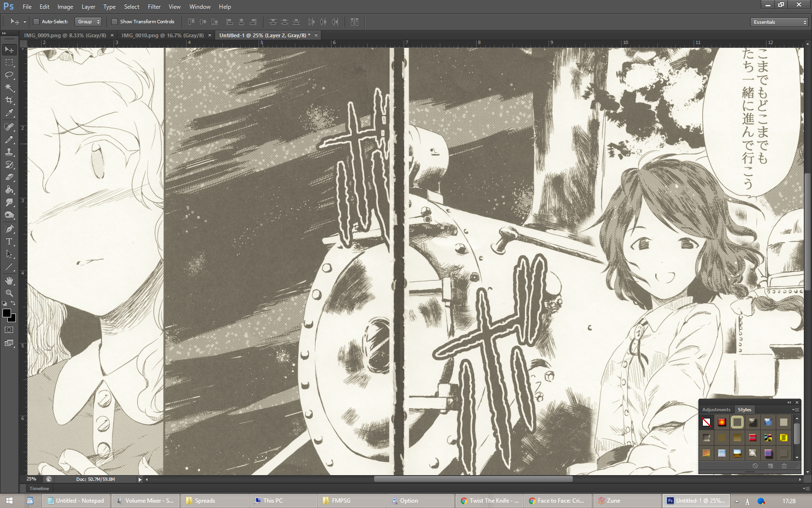Open the Filter menu

[154, 7]
